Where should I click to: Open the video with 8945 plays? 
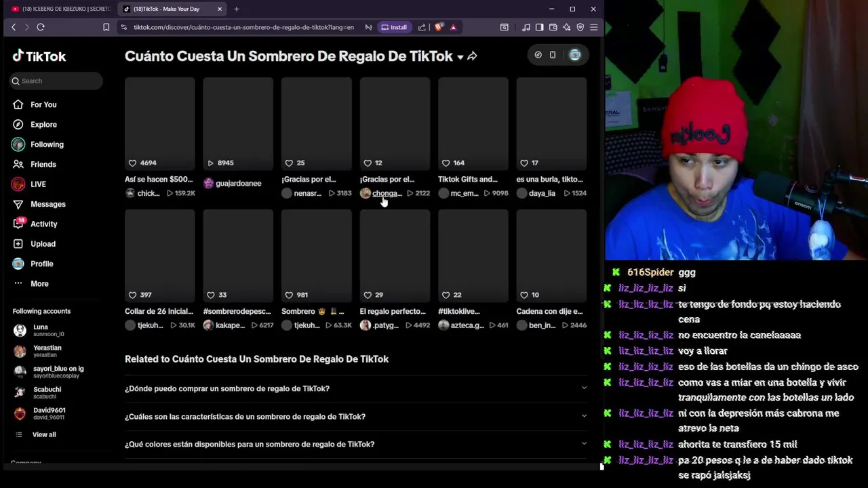tap(238, 123)
